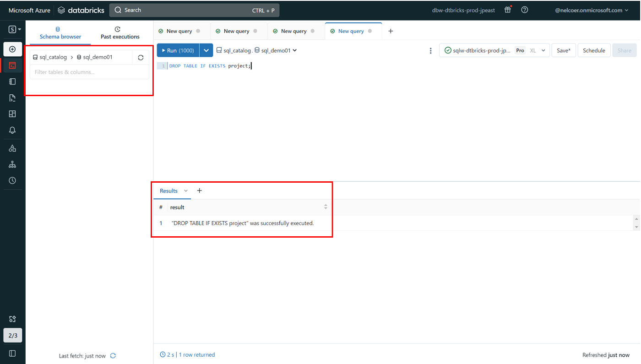Viewport: 641px width, 364px height.
Task: Add a visualization with the plus next to Results
Action: (x=199, y=190)
